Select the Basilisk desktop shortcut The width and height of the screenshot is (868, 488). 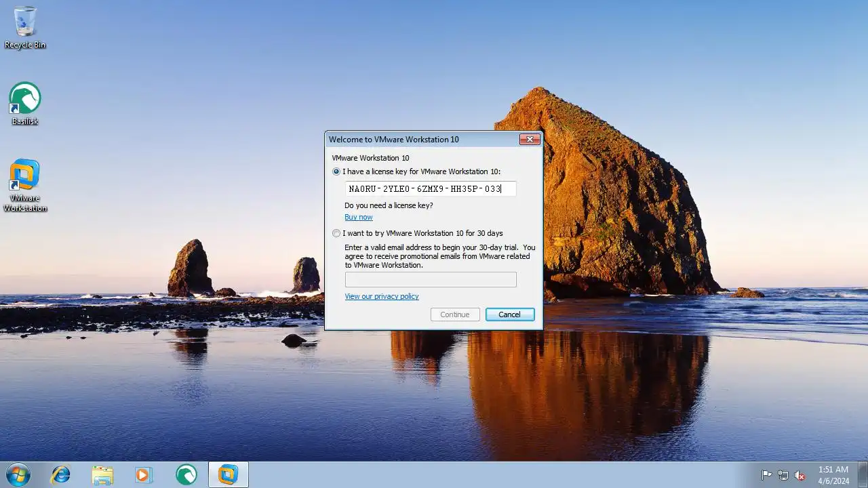25,104
